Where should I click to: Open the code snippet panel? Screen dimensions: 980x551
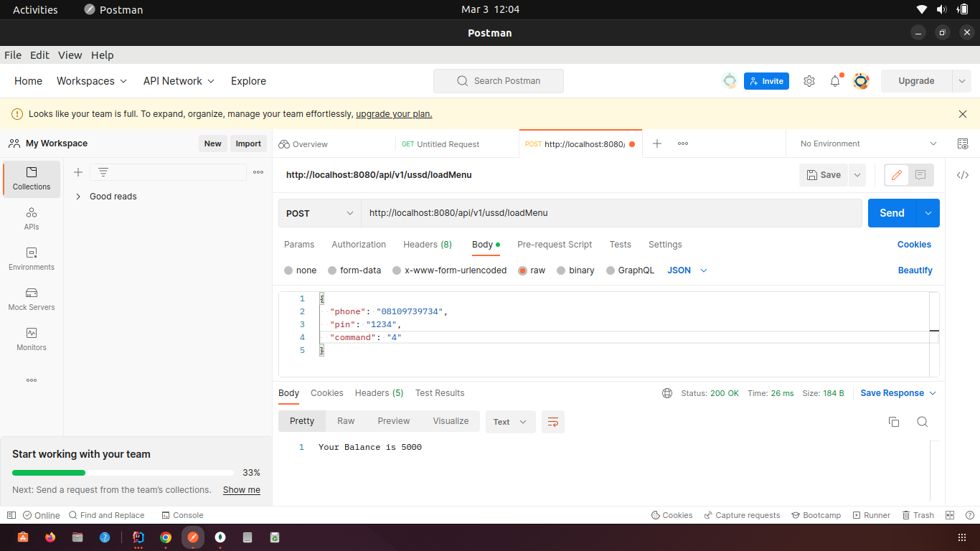point(962,174)
